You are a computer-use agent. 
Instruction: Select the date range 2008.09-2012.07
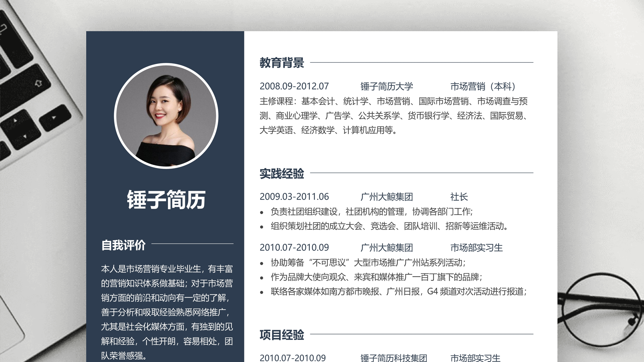(294, 86)
